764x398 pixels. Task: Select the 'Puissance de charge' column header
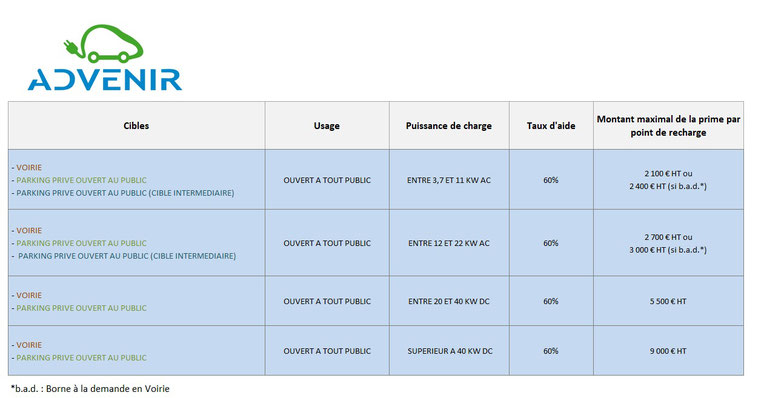(449, 126)
